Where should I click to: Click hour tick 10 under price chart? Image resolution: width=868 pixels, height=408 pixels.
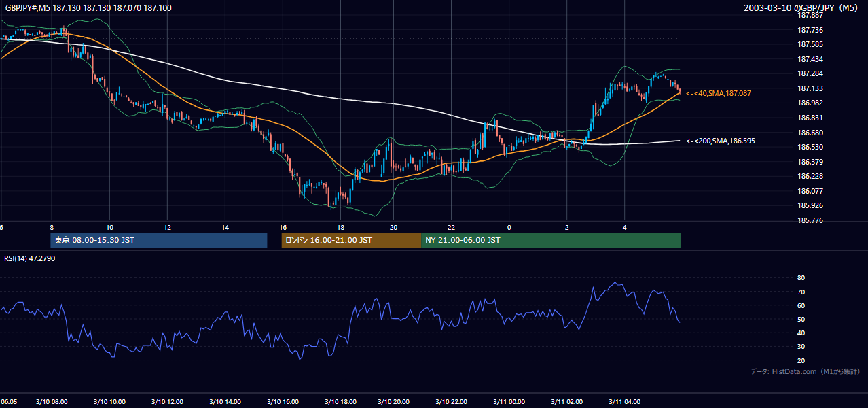point(109,227)
